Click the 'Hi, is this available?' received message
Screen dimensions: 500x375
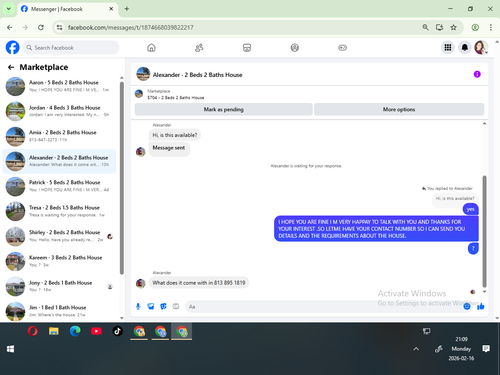click(175, 135)
